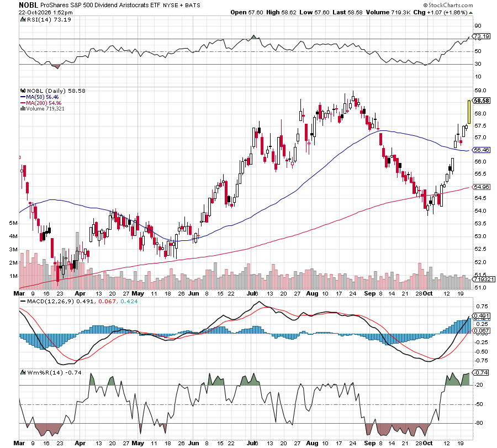This screenshot has height=448, width=497.
Task: Click the 0.067 signal axis tag
Action: tap(482, 331)
